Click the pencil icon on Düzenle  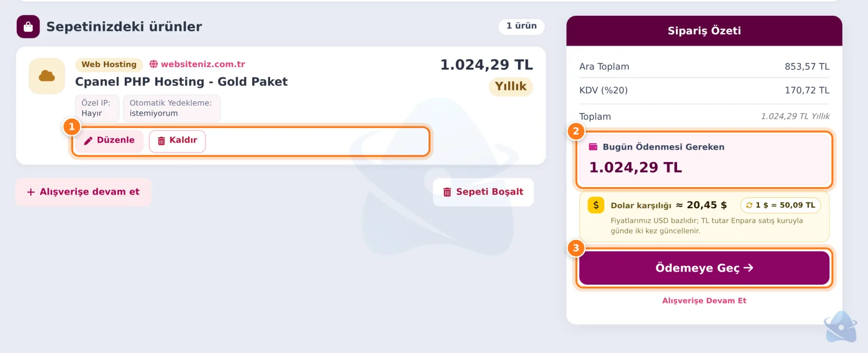coord(88,140)
